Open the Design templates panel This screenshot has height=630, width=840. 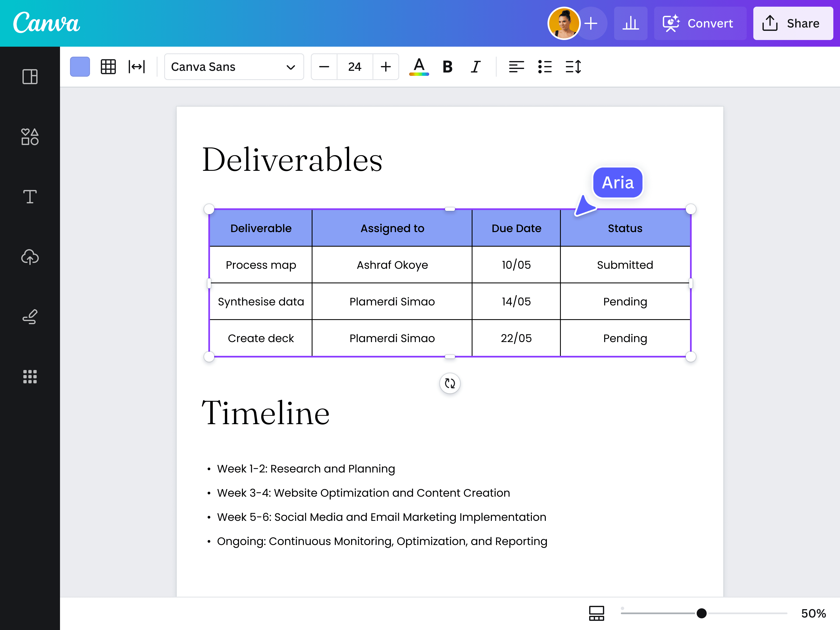click(x=30, y=77)
